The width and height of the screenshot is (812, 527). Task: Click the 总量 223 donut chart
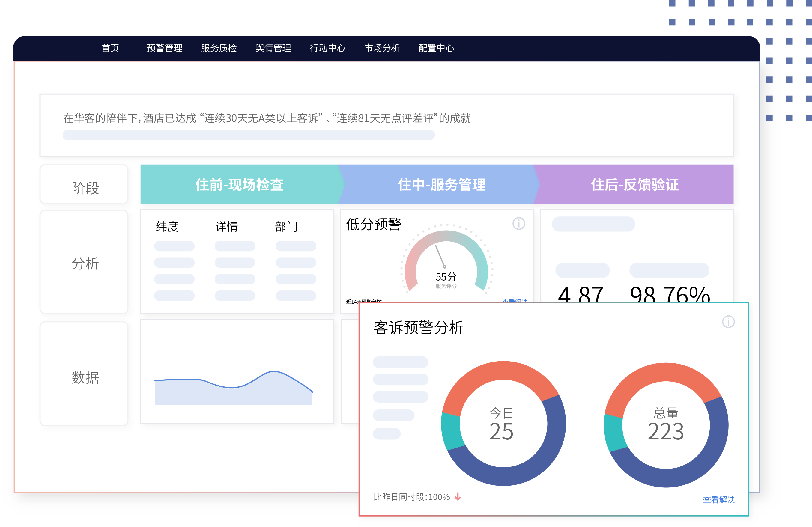tap(666, 425)
